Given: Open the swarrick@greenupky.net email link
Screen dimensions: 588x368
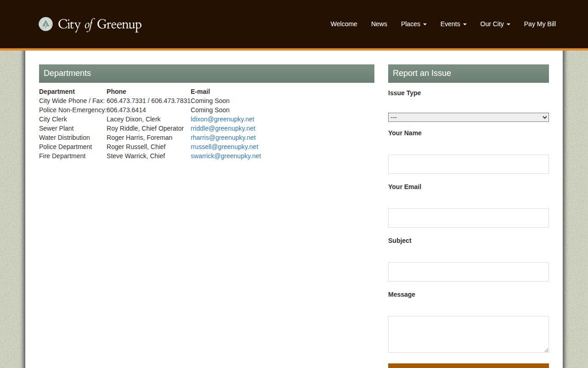Looking at the screenshot, I should point(226,156).
